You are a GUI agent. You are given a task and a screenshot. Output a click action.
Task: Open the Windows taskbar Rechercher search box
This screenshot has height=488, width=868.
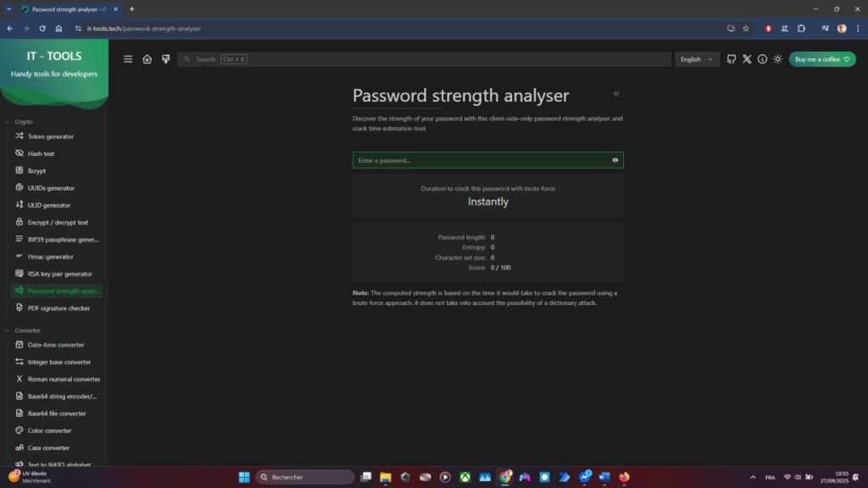point(305,477)
